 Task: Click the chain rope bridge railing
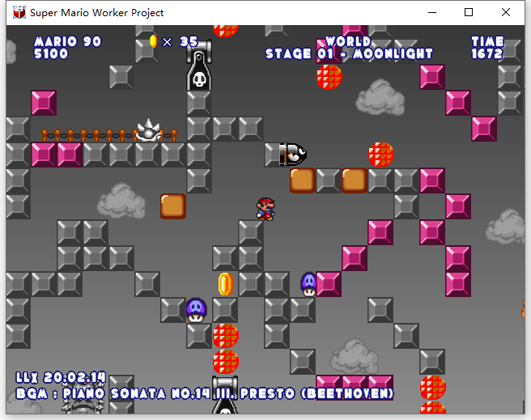pyautogui.click(x=109, y=135)
